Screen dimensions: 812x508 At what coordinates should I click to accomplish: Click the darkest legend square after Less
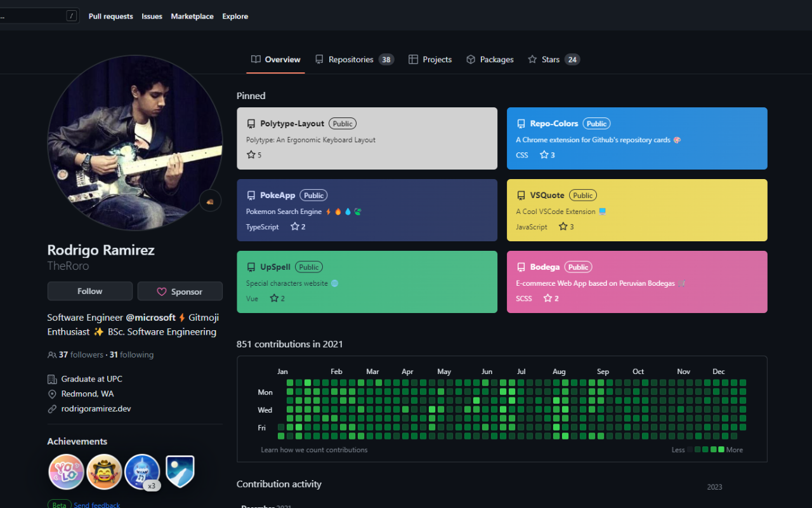click(690, 450)
